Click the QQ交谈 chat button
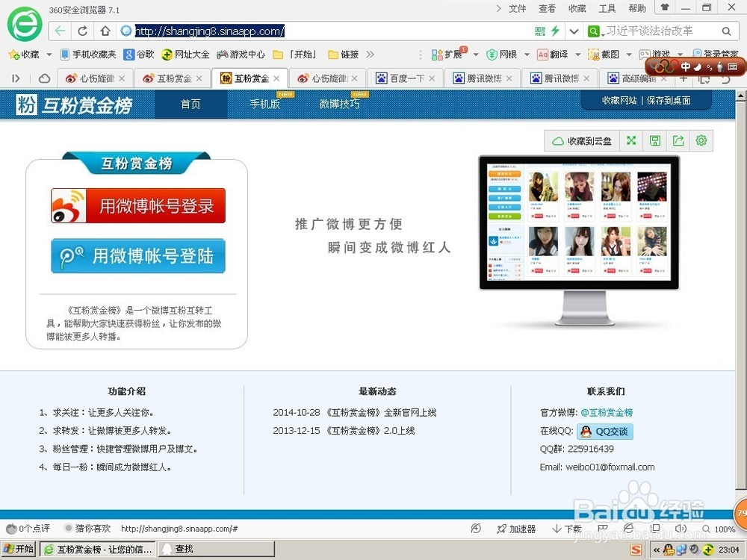747x560 pixels. click(x=605, y=432)
